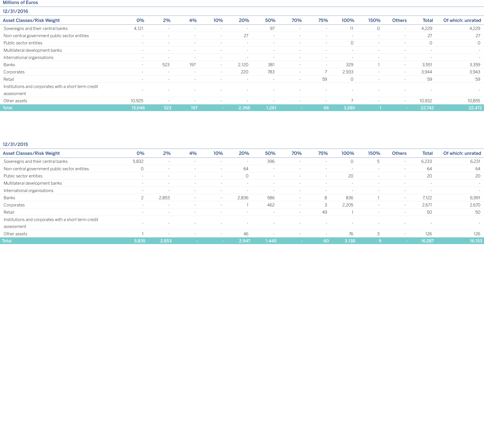Click the 97 value under 50%

[272, 29]
